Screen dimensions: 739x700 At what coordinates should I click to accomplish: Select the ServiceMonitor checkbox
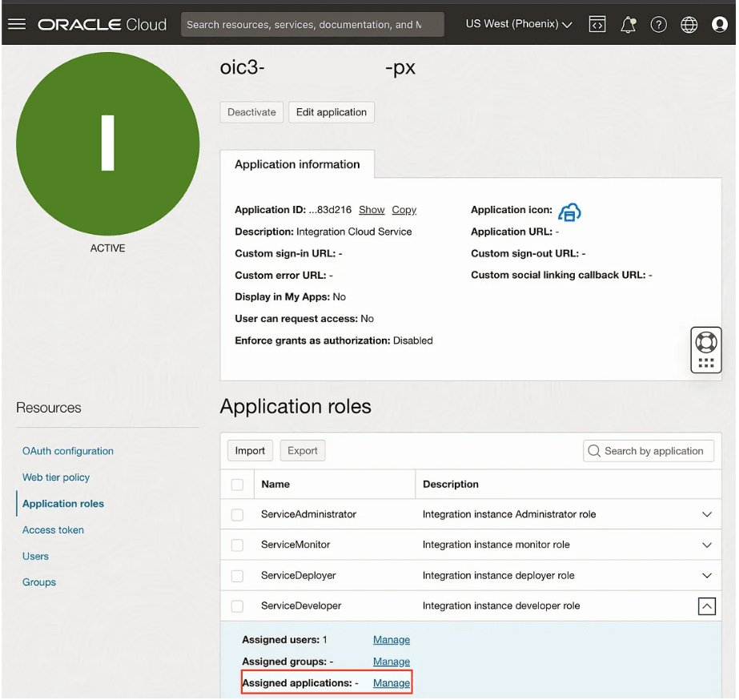(237, 545)
